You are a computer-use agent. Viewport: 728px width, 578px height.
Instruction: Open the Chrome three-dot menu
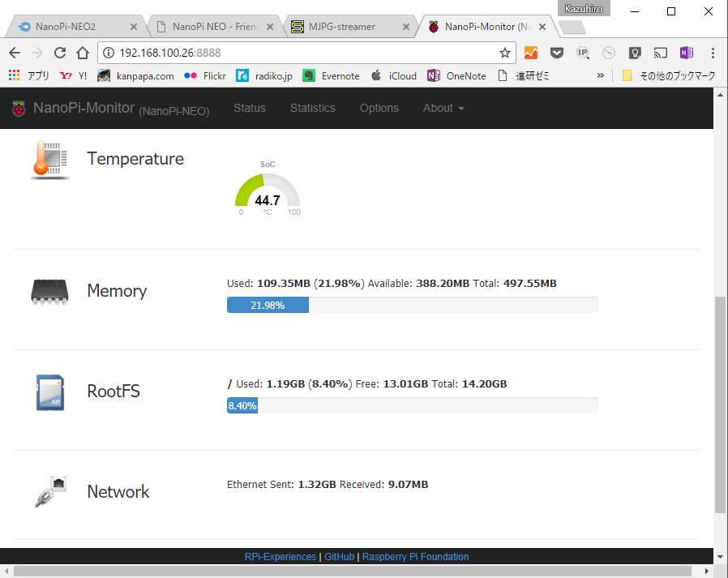click(711, 52)
